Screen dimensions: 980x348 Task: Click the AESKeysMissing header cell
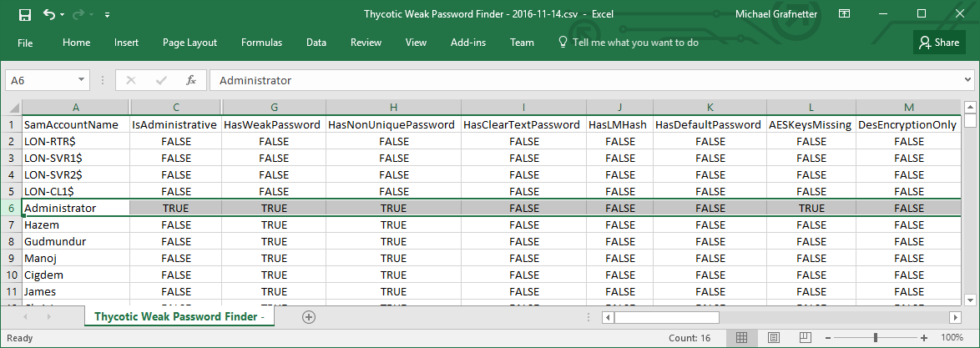(811, 125)
